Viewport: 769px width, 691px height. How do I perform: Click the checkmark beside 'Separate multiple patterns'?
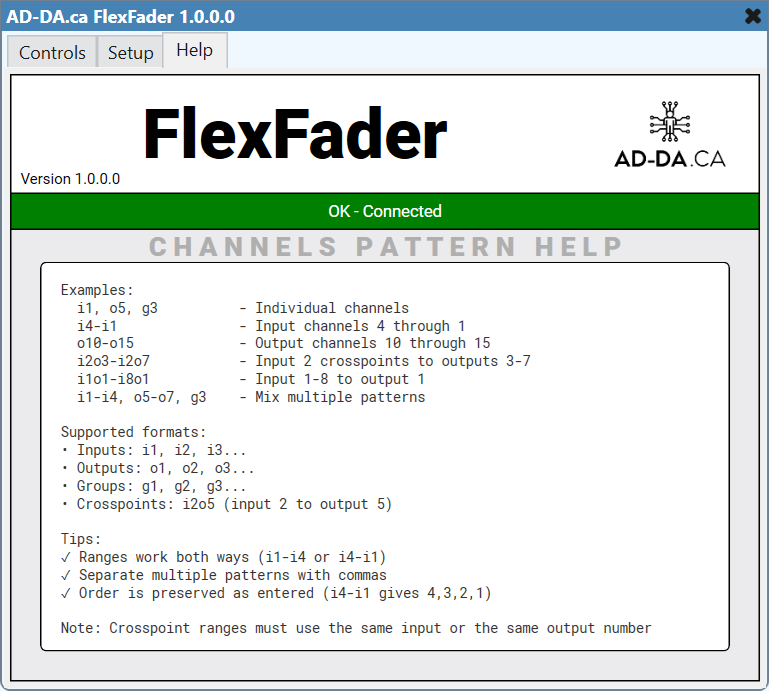click(66, 575)
